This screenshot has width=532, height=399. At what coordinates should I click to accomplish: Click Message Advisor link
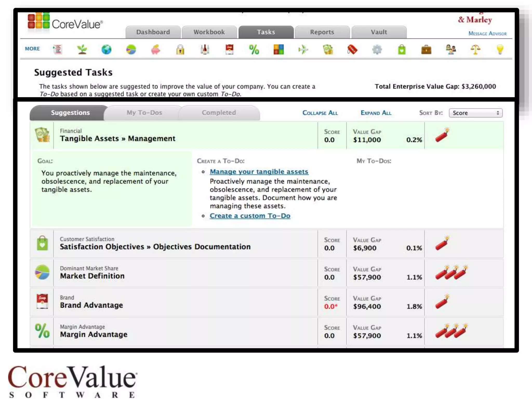point(487,34)
